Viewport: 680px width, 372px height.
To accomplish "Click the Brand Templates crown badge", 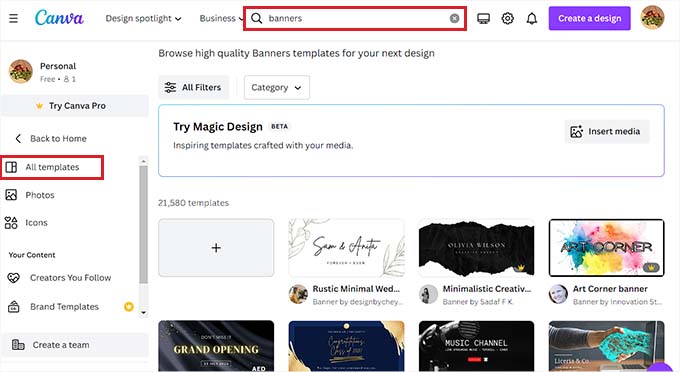I will 128,307.
